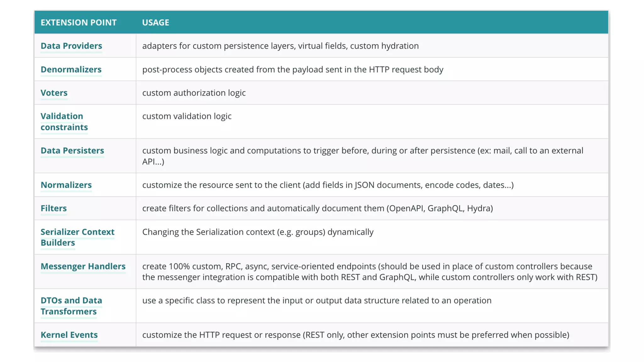Click the Changing the Serialization context text
644x362 pixels.
[x=258, y=232]
